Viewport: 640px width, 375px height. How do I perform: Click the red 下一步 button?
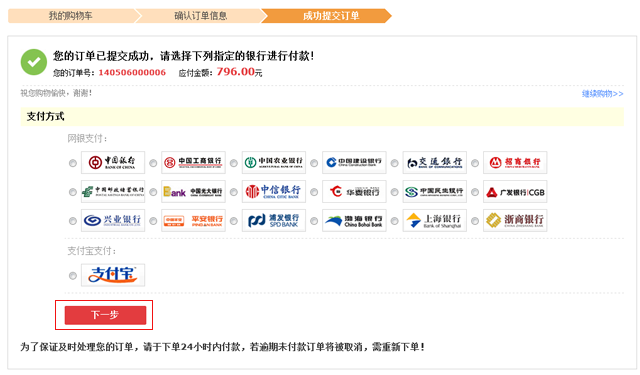tap(105, 315)
